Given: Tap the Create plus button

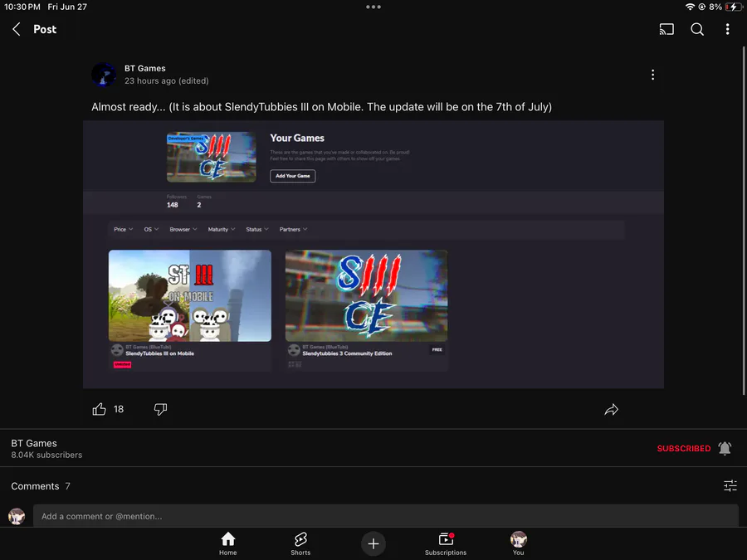Looking at the screenshot, I should pos(373,543).
